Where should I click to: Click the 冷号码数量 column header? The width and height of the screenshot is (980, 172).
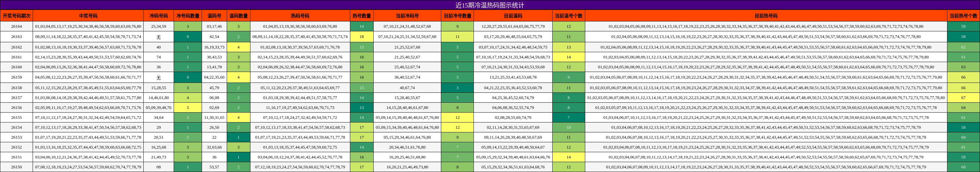pyautogui.click(x=187, y=16)
